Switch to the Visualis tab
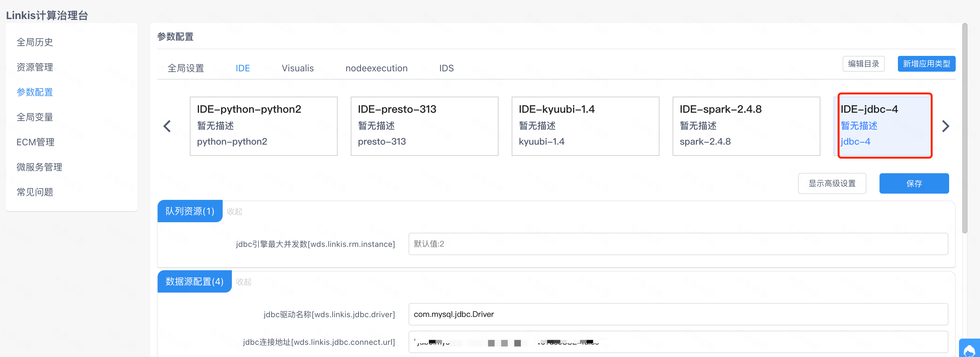980x357 pixels. (298, 68)
